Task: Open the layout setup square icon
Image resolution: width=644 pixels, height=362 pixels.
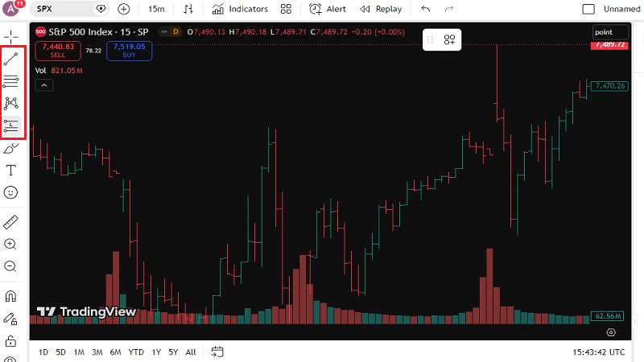Action: pyautogui.click(x=588, y=9)
